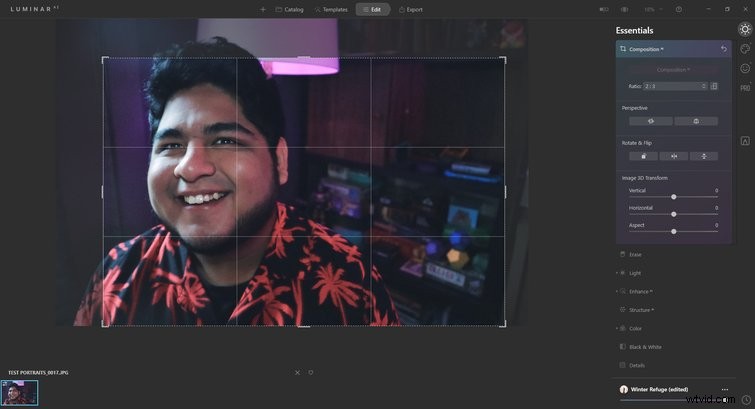Rotate the image using the lock-shaped button
The height and width of the screenshot is (409, 755).
coord(643,156)
